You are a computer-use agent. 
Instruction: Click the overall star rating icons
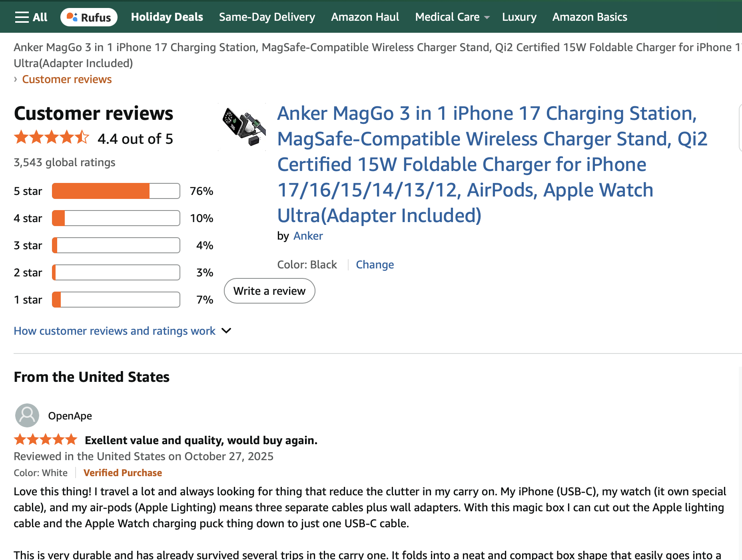coord(52,138)
